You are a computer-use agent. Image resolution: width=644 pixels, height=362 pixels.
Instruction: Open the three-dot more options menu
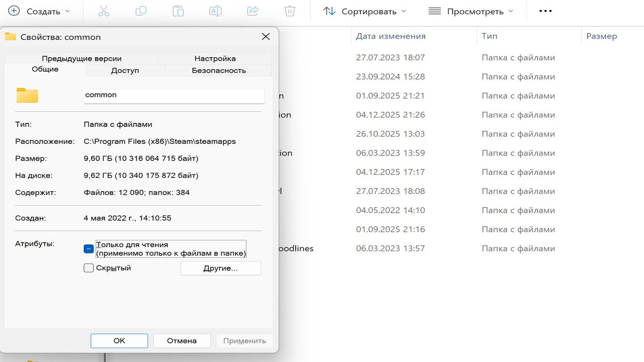coord(545,11)
